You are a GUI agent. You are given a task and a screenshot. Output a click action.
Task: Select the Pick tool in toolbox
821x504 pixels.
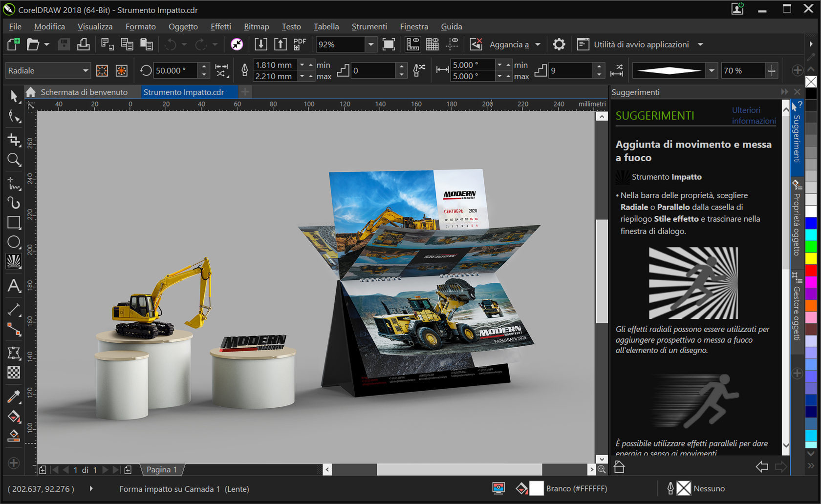(x=14, y=96)
